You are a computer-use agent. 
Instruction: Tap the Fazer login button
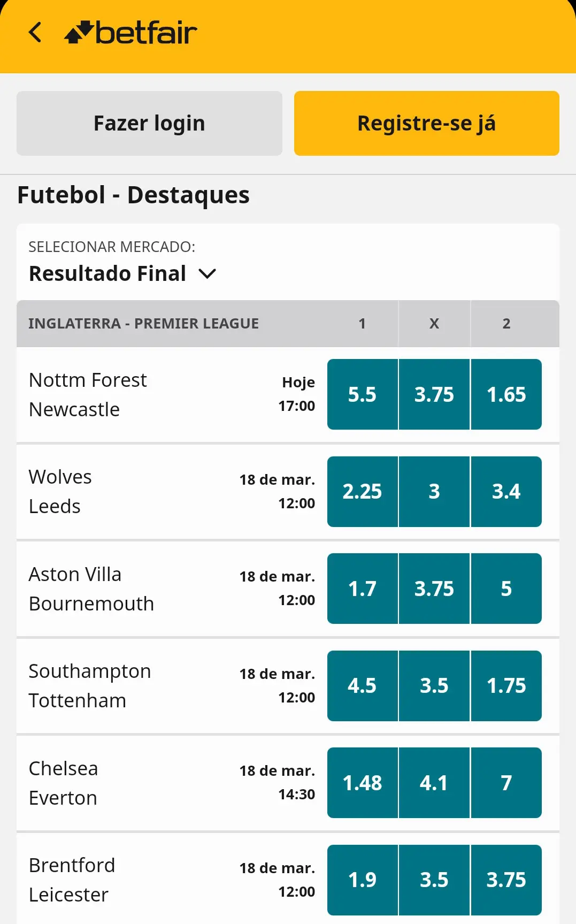pyautogui.click(x=149, y=123)
